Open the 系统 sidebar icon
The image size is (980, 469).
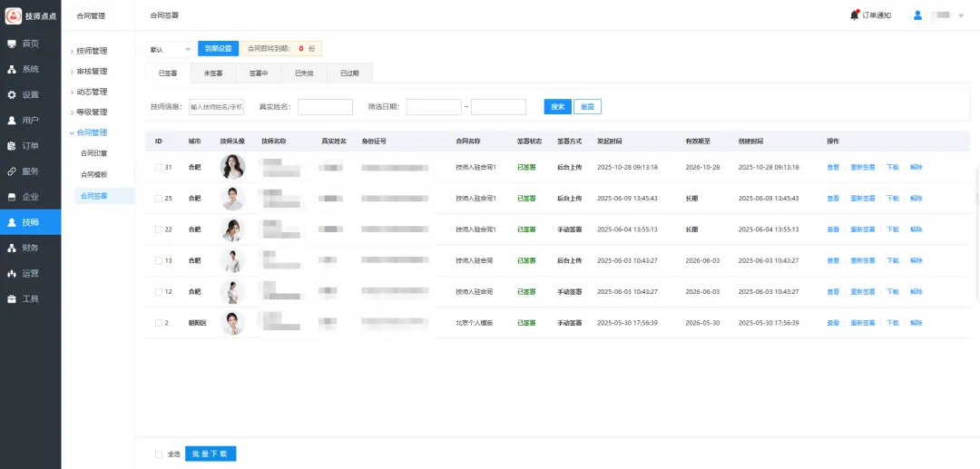point(12,69)
